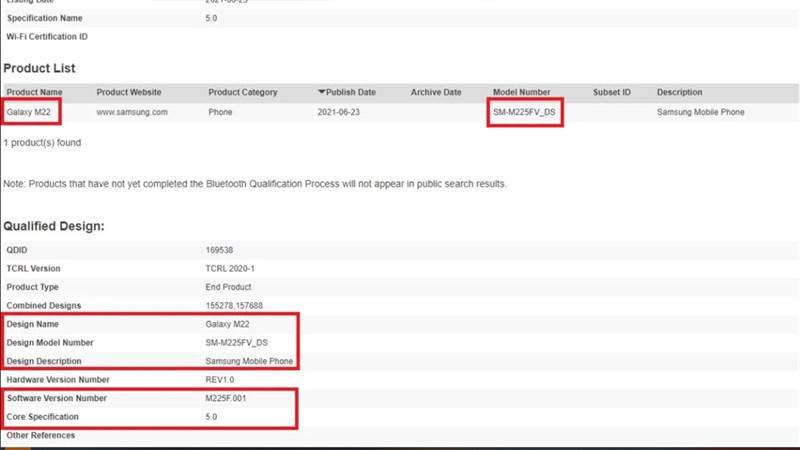Viewport: 800px width, 450px height.
Task: Click the Design Model Number label
Action: tap(50, 343)
